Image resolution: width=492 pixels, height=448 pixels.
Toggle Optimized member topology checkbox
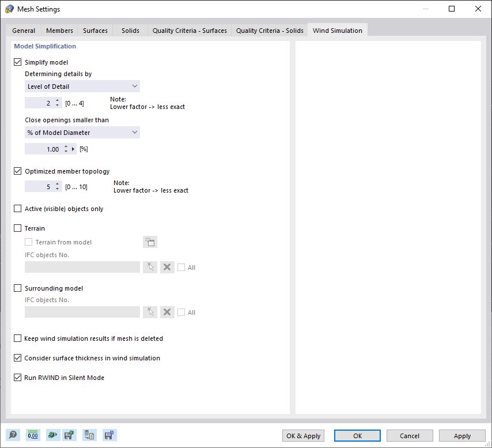(17, 171)
